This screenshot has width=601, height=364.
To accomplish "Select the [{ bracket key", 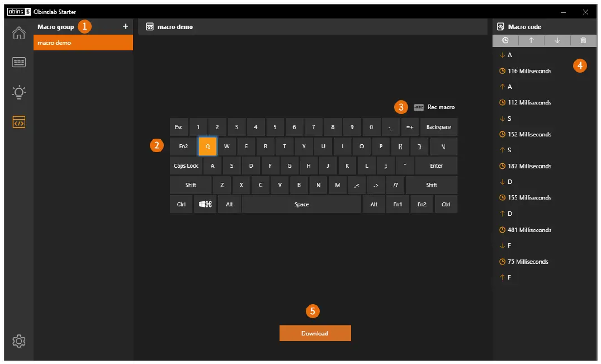I will (x=400, y=146).
